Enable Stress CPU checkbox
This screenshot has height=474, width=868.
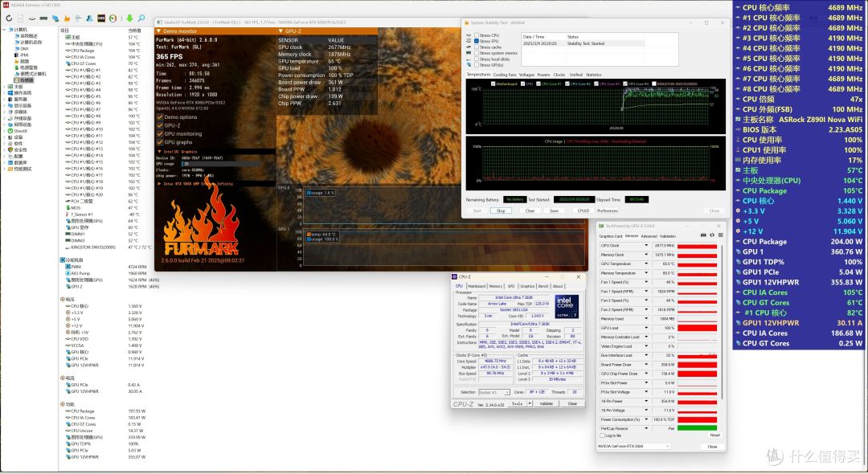[476, 35]
